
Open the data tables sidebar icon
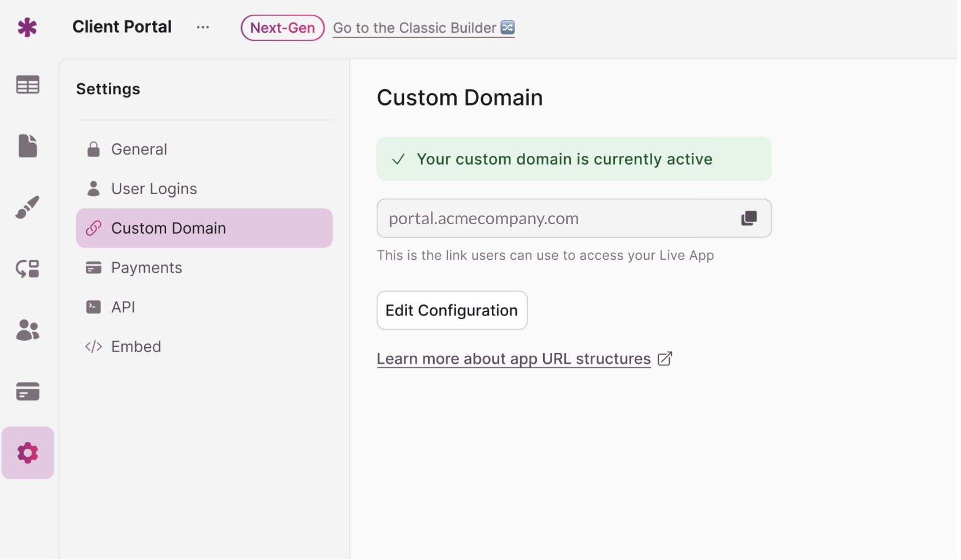(x=27, y=85)
